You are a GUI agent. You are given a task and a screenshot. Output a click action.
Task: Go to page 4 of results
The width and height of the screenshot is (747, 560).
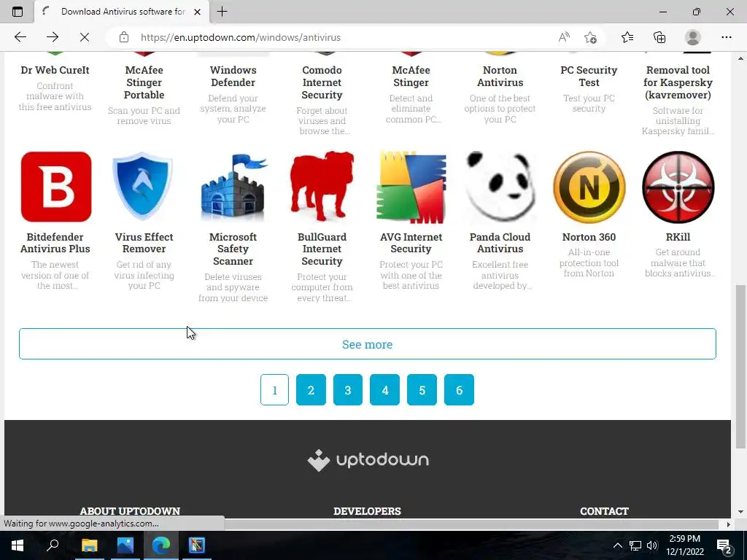click(385, 390)
